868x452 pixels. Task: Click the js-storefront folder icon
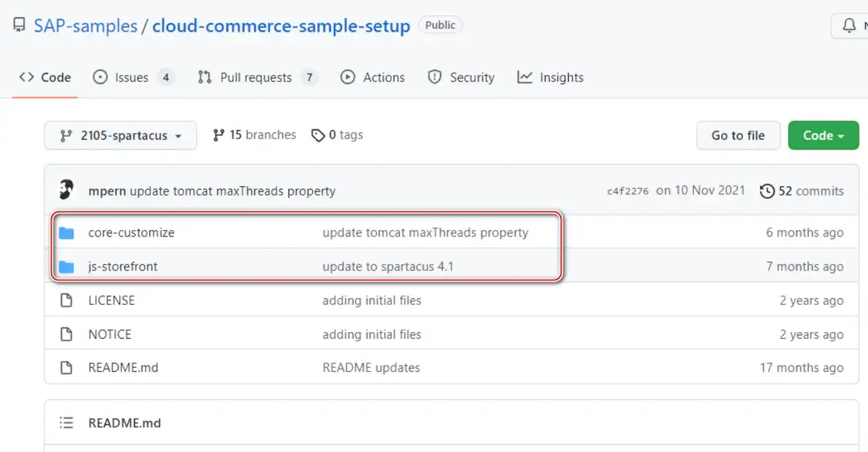(66, 267)
